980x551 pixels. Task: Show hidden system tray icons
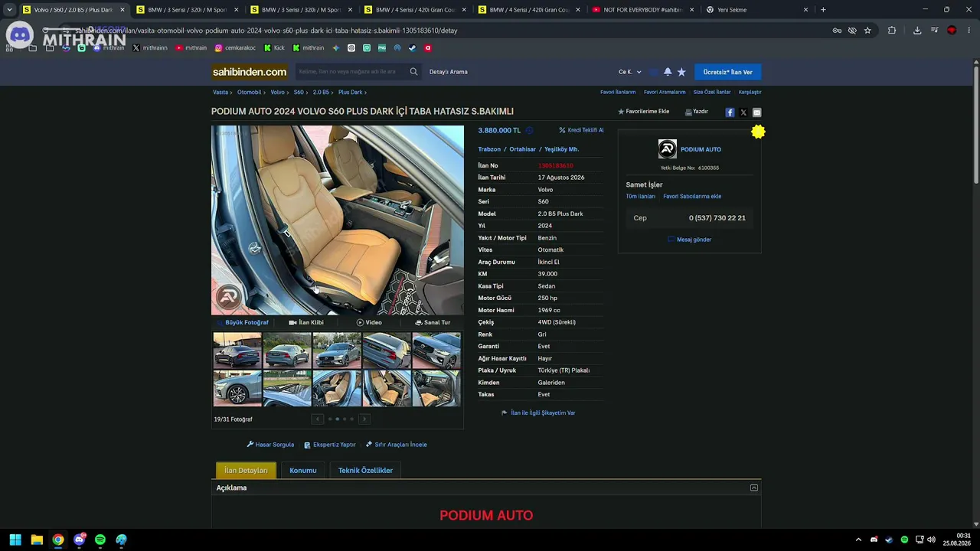pos(858,540)
